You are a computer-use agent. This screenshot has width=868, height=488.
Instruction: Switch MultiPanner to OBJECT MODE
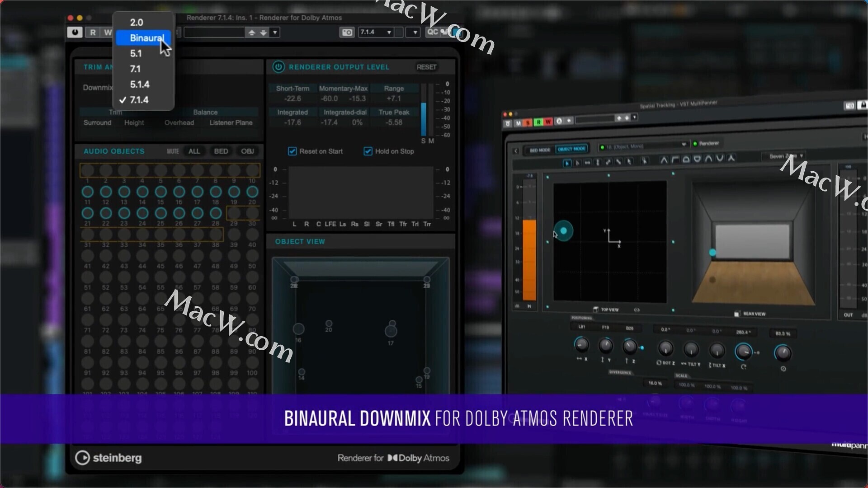click(571, 149)
